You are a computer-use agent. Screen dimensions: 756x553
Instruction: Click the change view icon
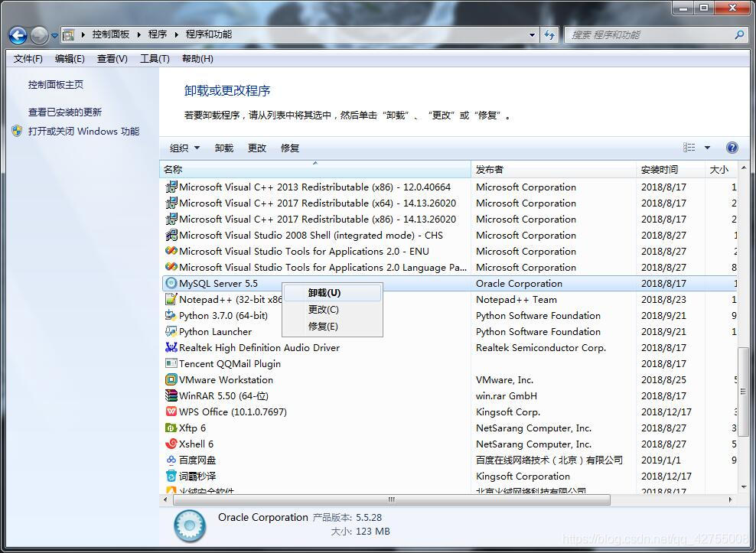[x=689, y=148]
